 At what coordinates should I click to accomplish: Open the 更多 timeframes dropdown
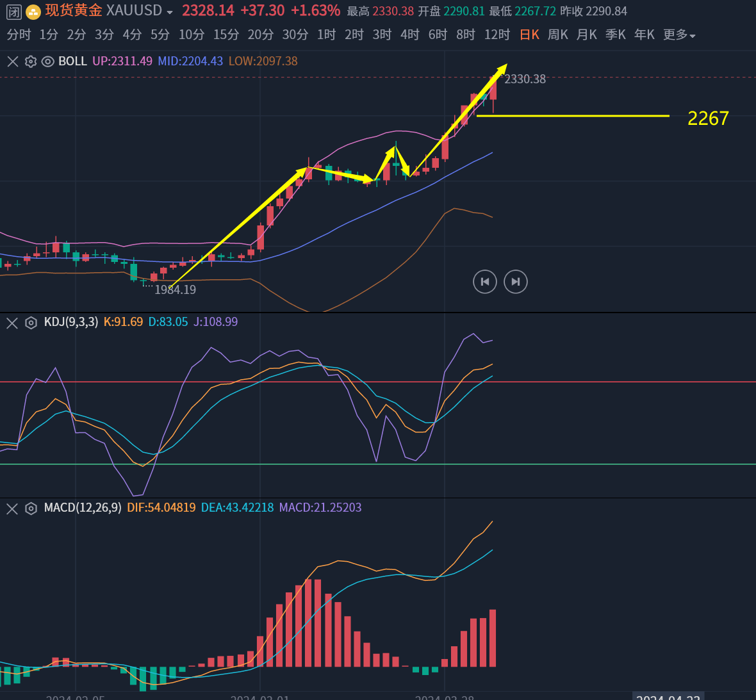coord(679,35)
